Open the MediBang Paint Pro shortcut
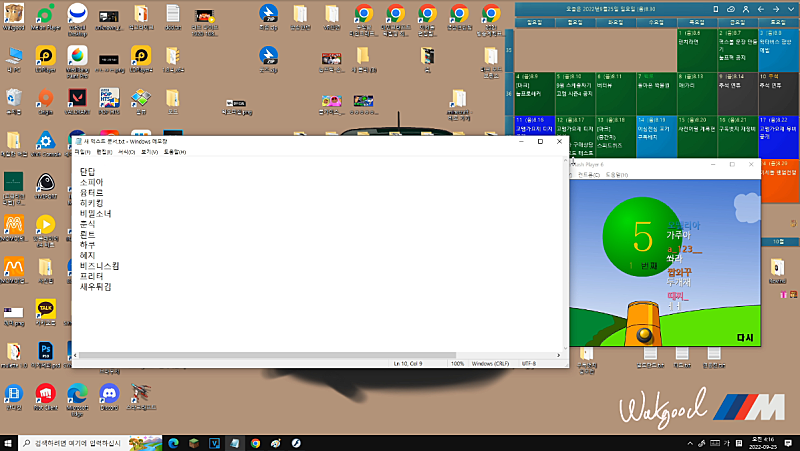Image resolution: width=800 pixels, height=451 pixels. 77,62
